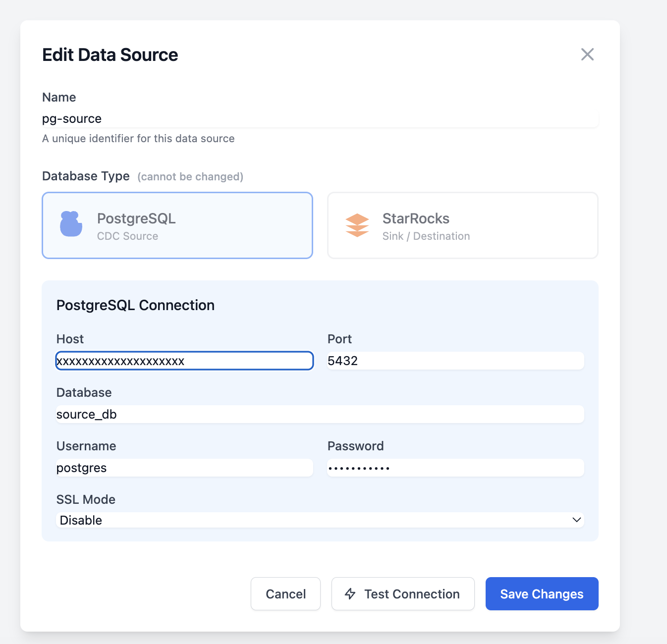Image resolution: width=667 pixels, height=644 pixels.
Task: Run Test Connection
Action: tap(402, 593)
